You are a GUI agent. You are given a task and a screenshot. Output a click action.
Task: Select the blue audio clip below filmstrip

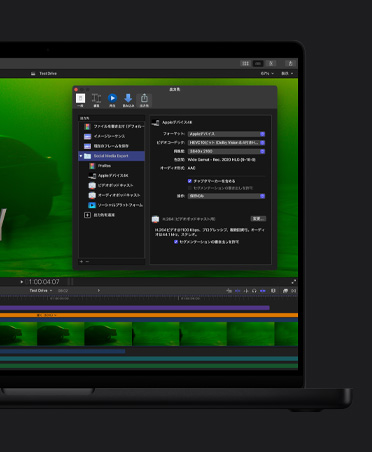(x=63, y=351)
